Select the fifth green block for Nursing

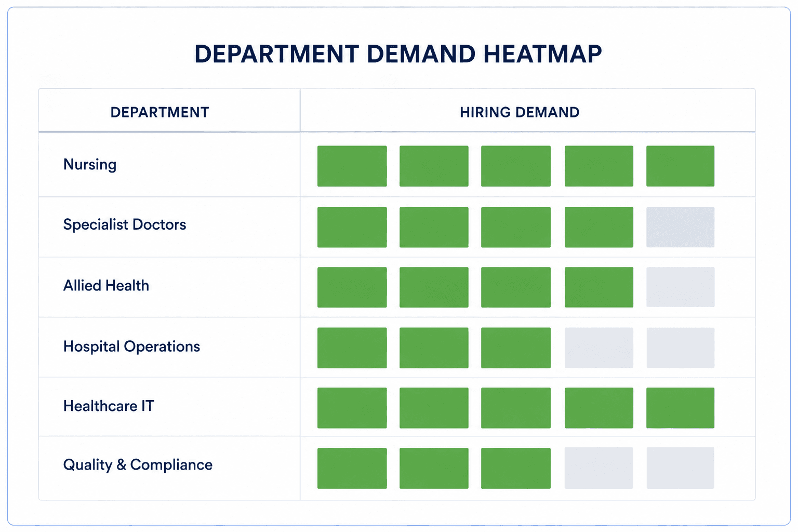click(x=680, y=166)
